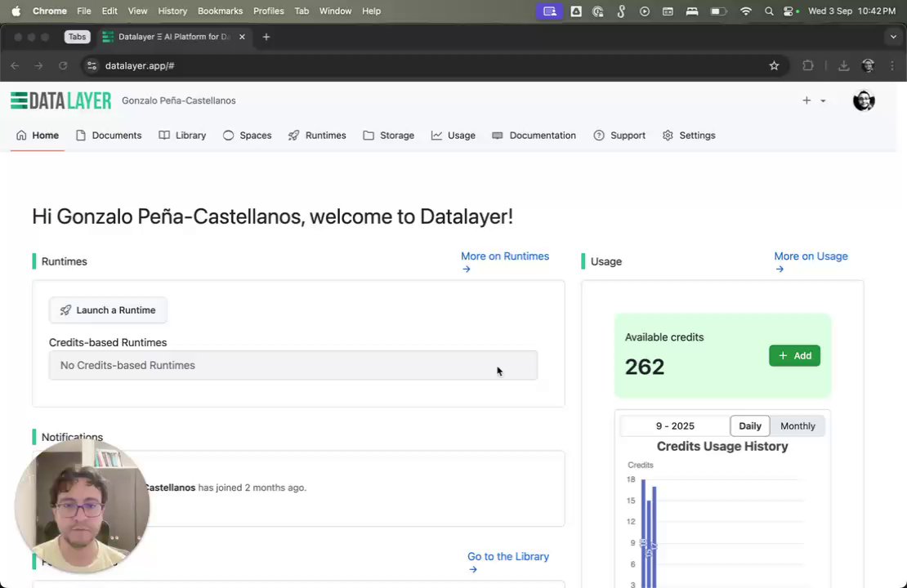Add credits with the green Add button
Image resolution: width=907 pixels, height=588 pixels.
coord(794,356)
